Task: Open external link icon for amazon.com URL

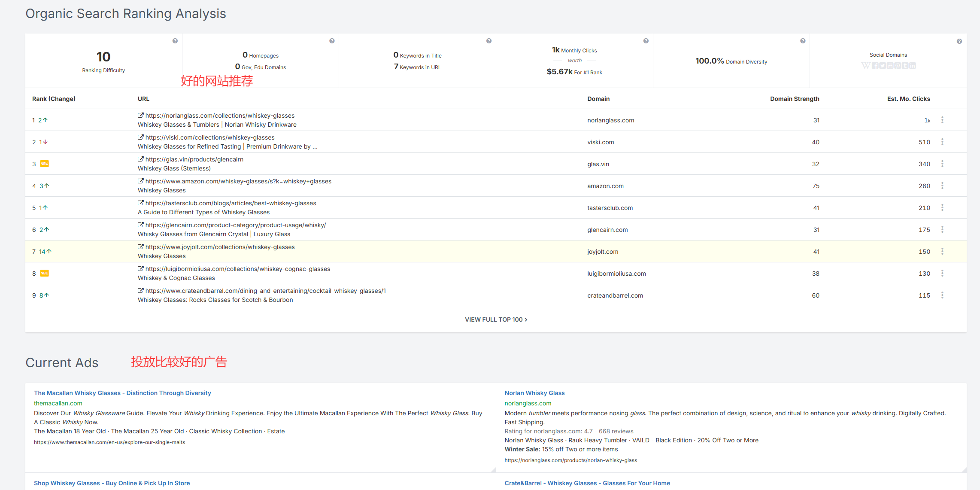Action: (140, 181)
